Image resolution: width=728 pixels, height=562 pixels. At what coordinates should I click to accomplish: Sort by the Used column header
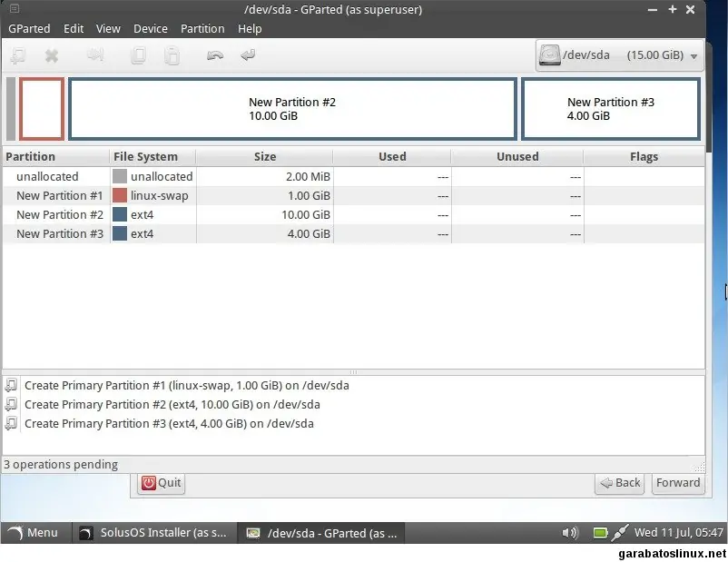pos(392,157)
